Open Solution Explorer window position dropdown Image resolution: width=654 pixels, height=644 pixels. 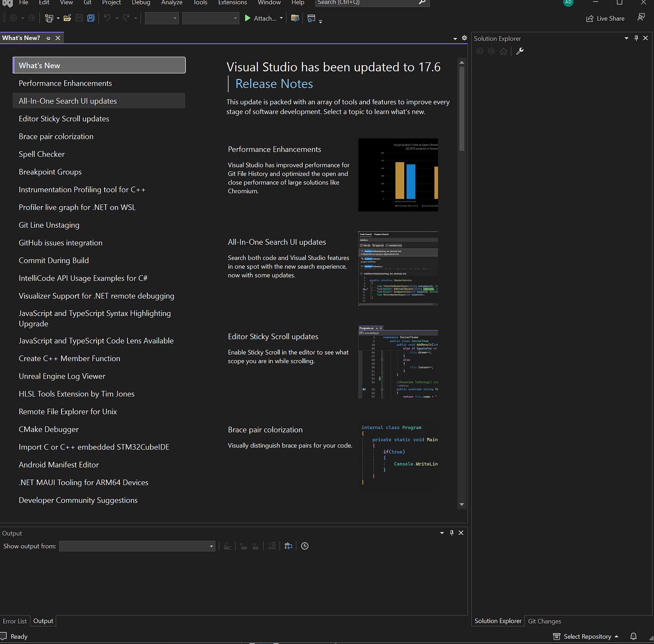[x=627, y=38]
